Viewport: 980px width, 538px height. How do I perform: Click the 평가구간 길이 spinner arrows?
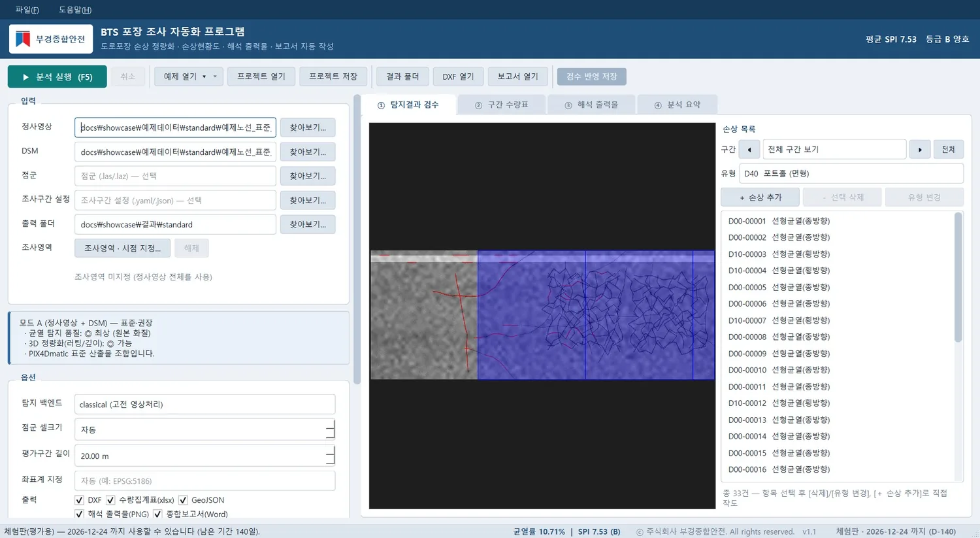coord(330,456)
